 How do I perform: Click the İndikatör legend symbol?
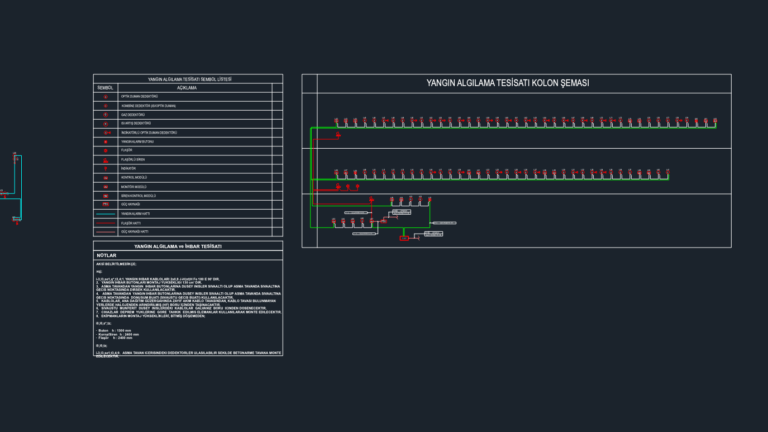pyautogui.click(x=105, y=168)
